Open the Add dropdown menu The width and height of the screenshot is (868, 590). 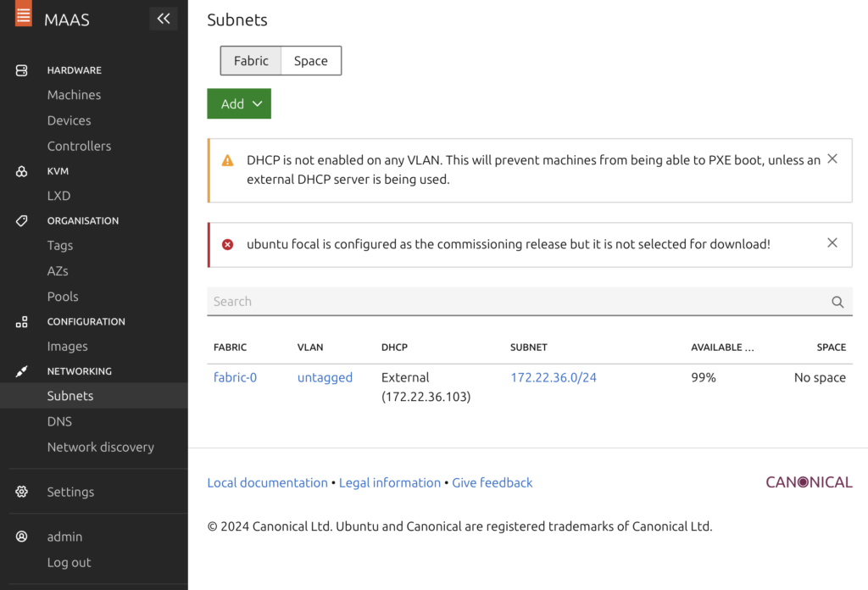click(x=239, y=103)
